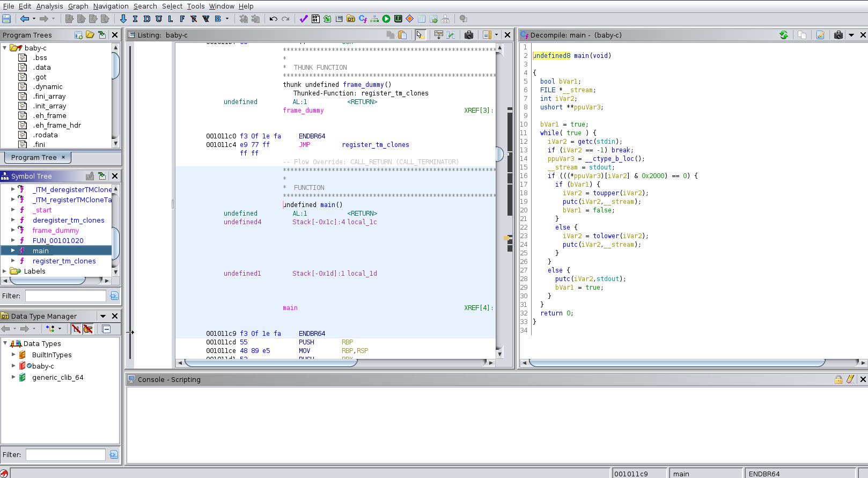Viewport: 868px width, 478px height.
Task: Expand the BuiltInTypes tree node
Action: 13,355
